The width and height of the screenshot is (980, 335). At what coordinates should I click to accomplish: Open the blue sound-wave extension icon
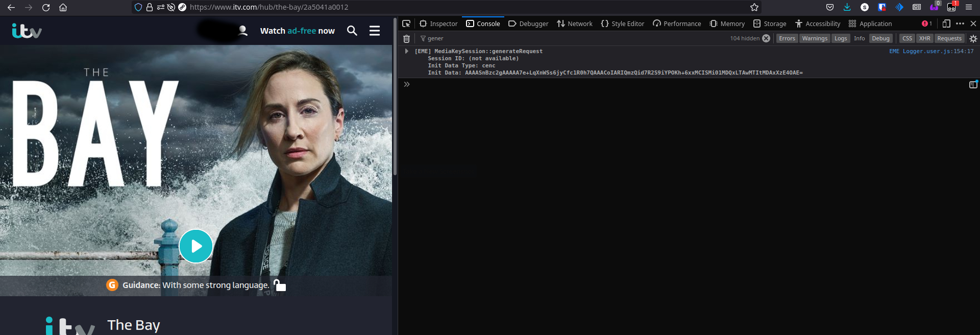tap(899, 7)
